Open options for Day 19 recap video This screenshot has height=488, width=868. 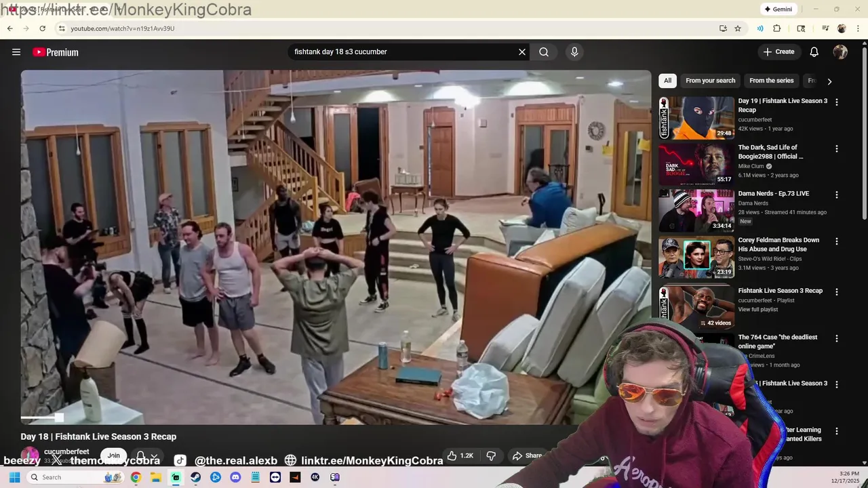[x=836, y=102]
